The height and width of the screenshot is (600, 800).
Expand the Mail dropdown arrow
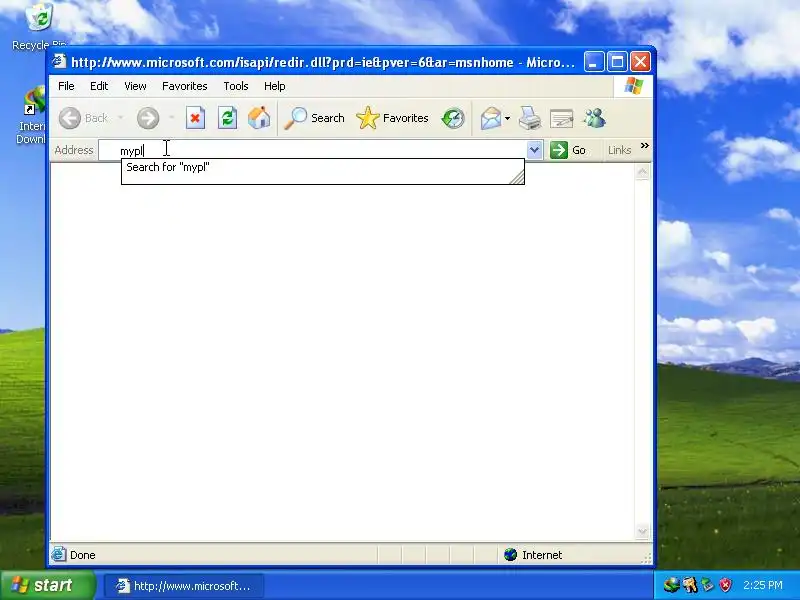(x=508, y=118)
